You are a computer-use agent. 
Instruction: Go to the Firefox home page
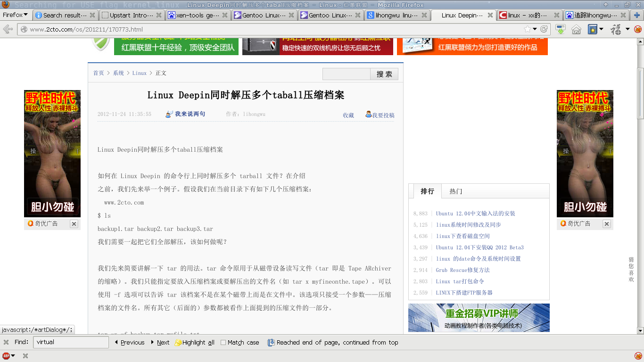click(x=576, y=29)
